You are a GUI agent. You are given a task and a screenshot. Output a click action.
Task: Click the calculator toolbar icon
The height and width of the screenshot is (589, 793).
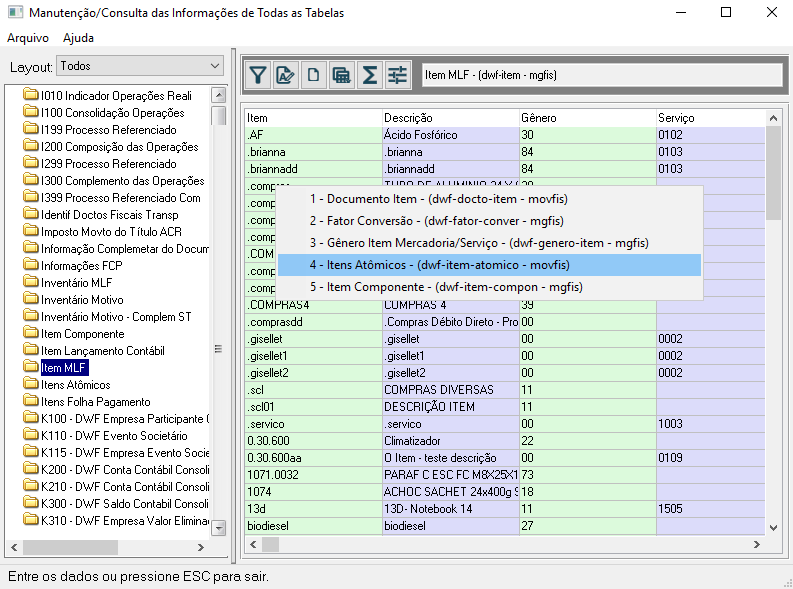(341, 75)
